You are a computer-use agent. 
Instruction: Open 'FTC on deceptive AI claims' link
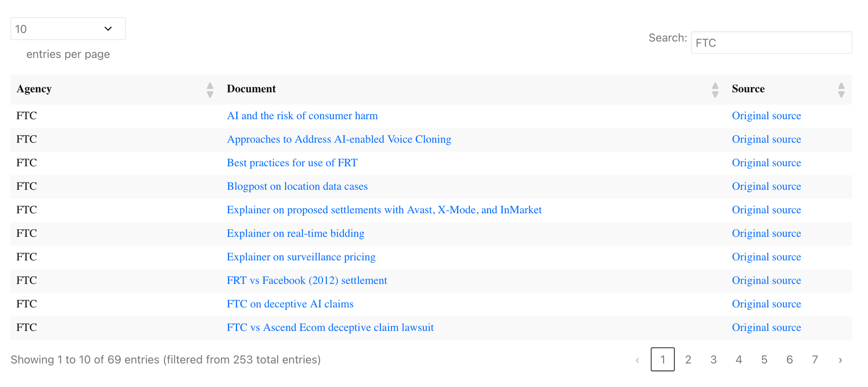click(x=290, y=304)
